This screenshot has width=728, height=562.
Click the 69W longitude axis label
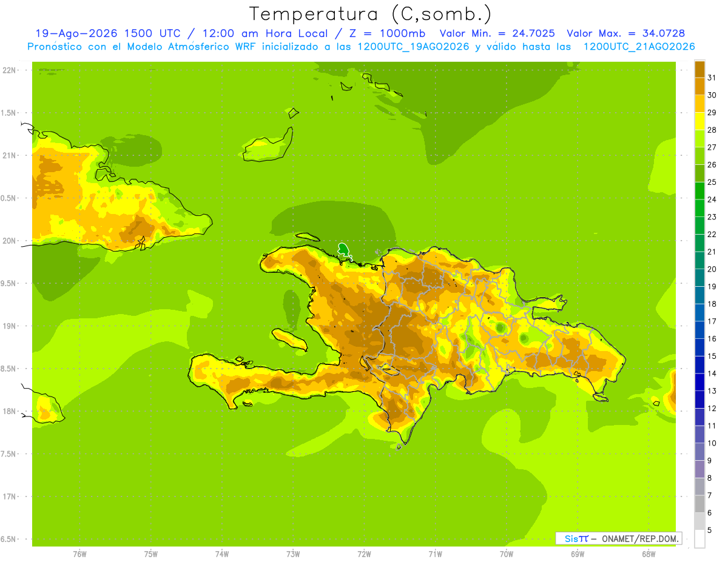(578, 555)
